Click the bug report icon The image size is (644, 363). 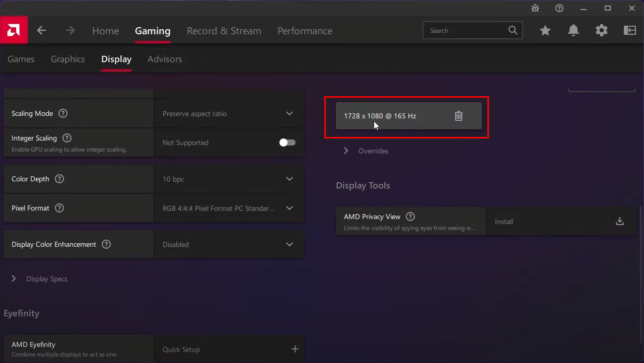535,8
